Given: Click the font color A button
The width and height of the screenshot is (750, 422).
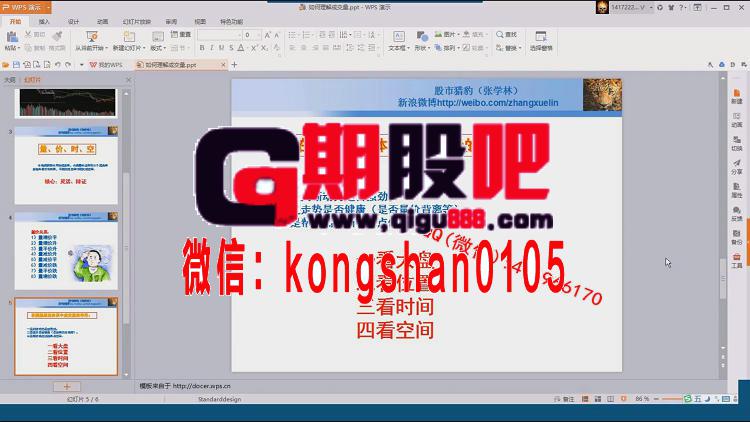Looking at the screenshot, I should pos(241,48).
